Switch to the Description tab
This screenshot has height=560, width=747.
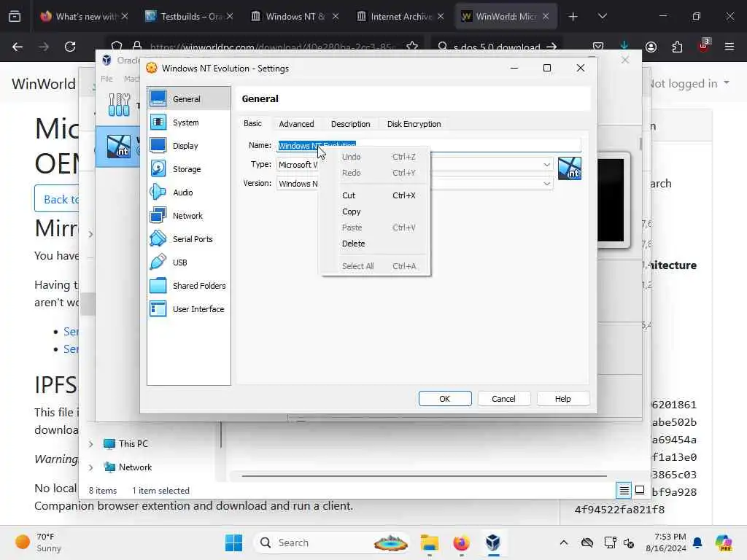tap(351, 124)
